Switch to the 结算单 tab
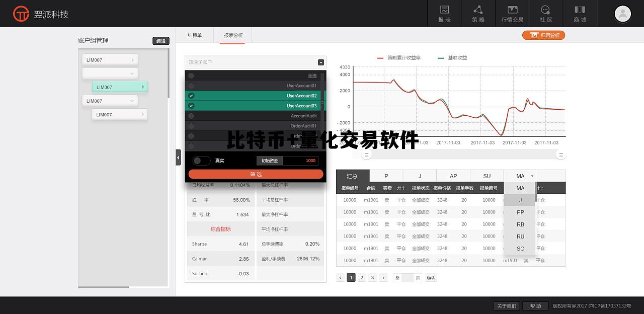This screenshot has width=644, height=314. coord(195,35)
